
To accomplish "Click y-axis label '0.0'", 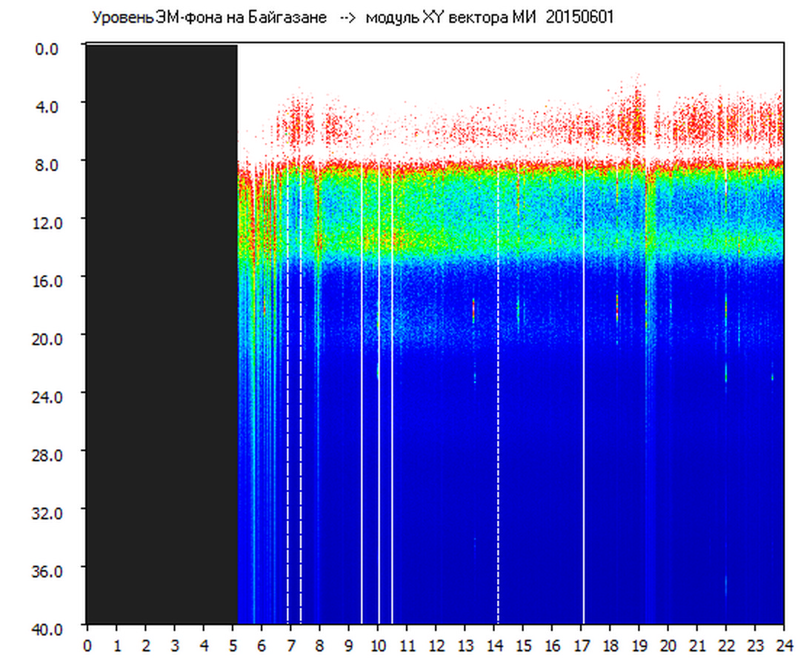I will pos(47,49).
